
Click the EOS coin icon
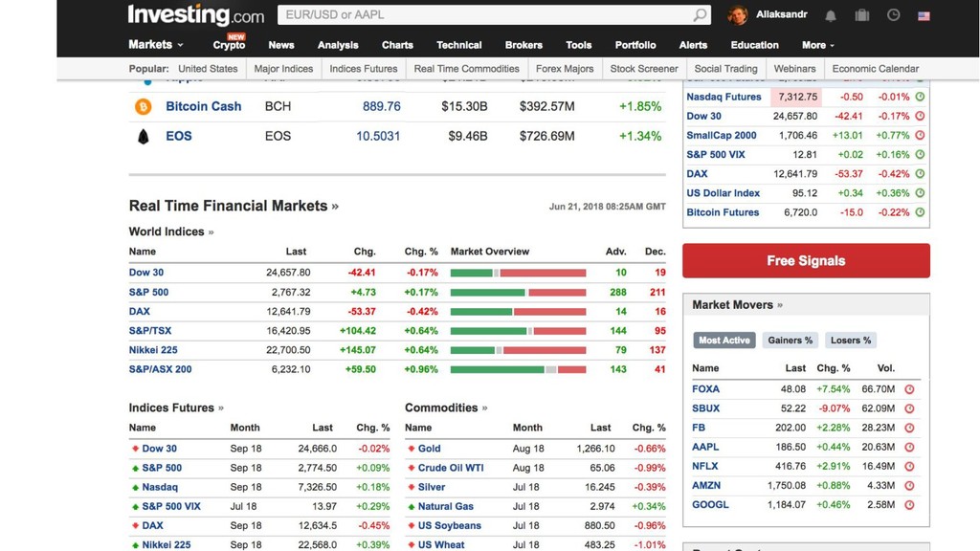pos(144,136)
